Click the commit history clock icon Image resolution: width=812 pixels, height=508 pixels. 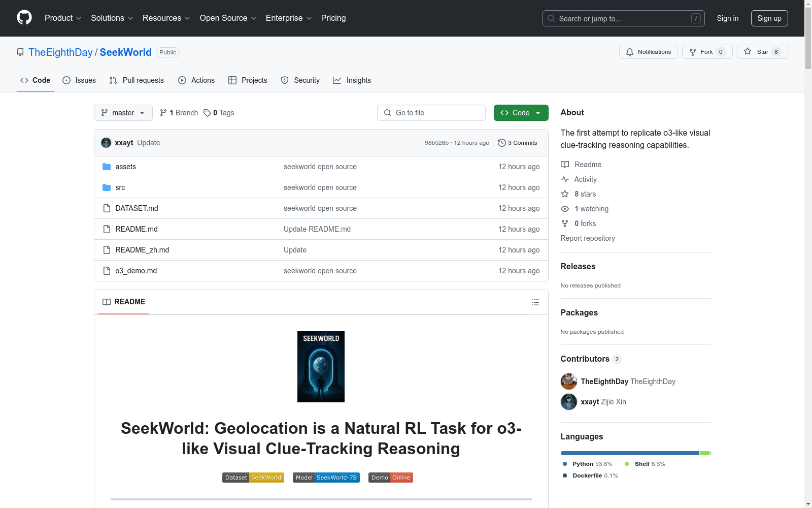[x=502, y=143]
